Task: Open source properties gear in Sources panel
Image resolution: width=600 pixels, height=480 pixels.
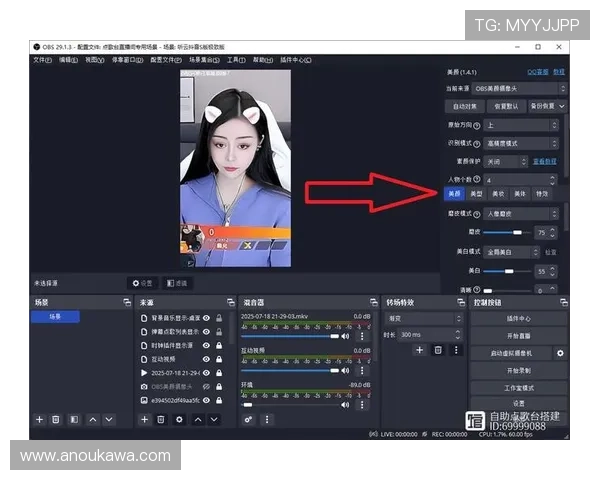Action: point(179,420)
